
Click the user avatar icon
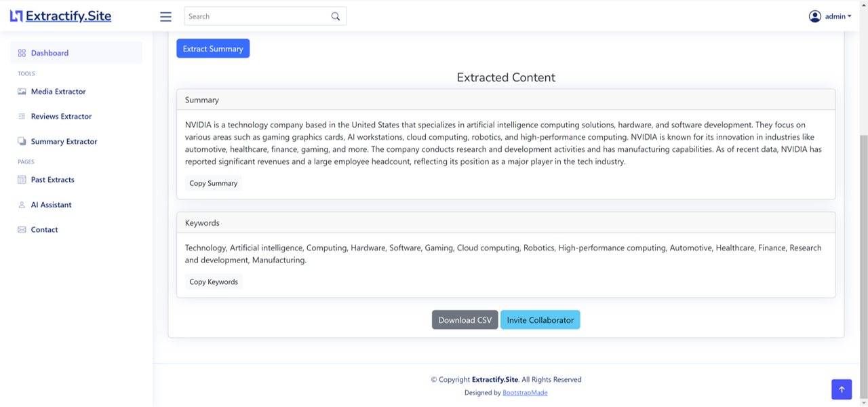[815, 16]
